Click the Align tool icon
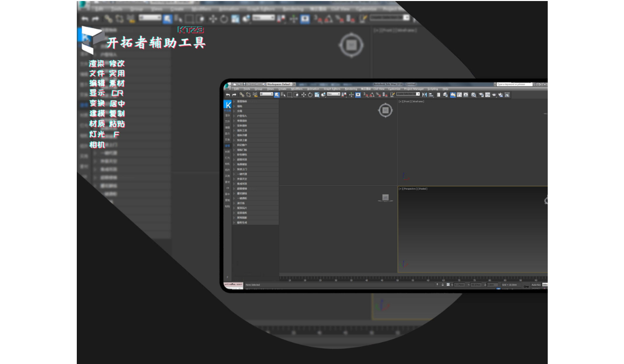 (x=431, y=95)
